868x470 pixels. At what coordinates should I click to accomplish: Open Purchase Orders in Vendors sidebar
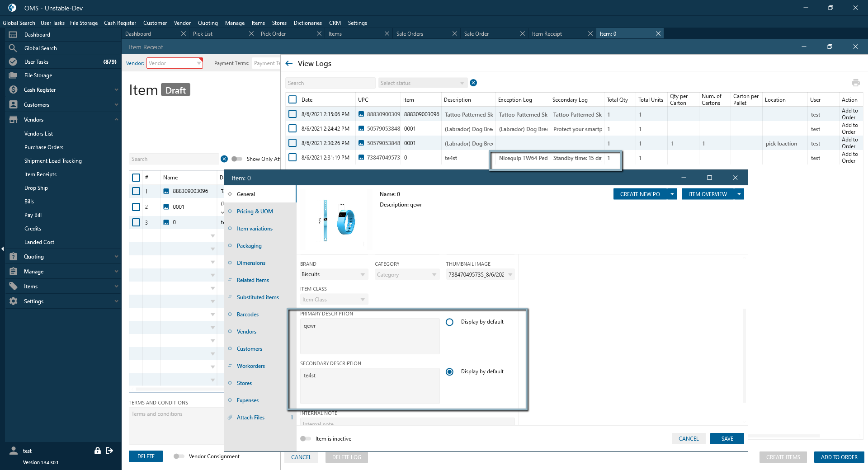click(44, 147)
